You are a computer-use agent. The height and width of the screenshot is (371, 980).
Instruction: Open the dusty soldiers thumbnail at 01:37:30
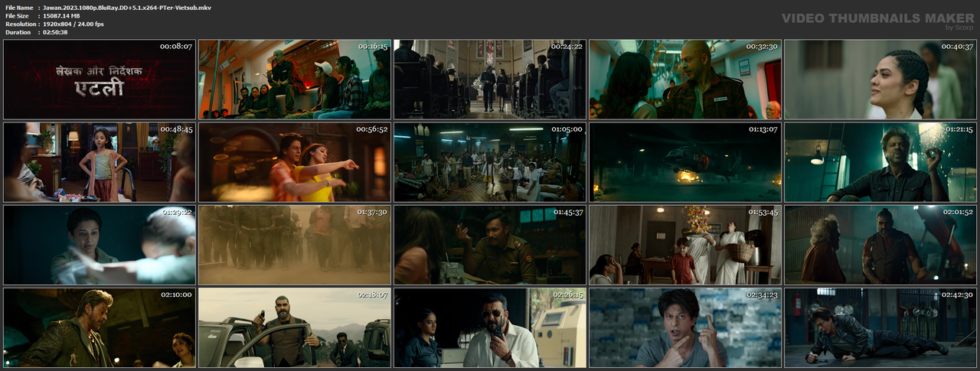(295, 245)
